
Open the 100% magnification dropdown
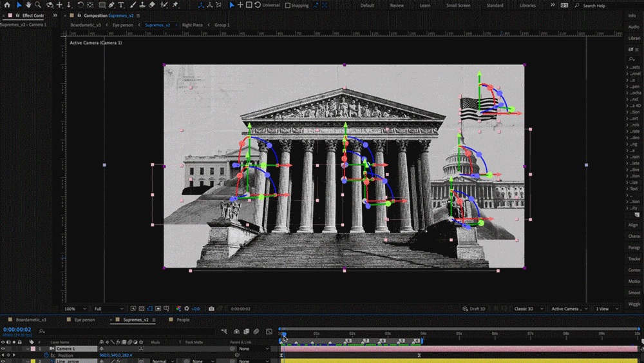[75, 309]
